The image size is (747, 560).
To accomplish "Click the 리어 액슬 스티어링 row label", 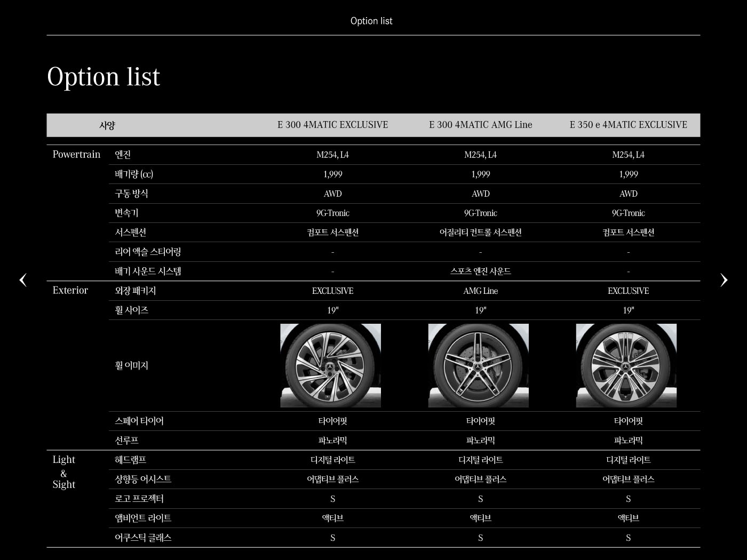I will tap(148, 252).
